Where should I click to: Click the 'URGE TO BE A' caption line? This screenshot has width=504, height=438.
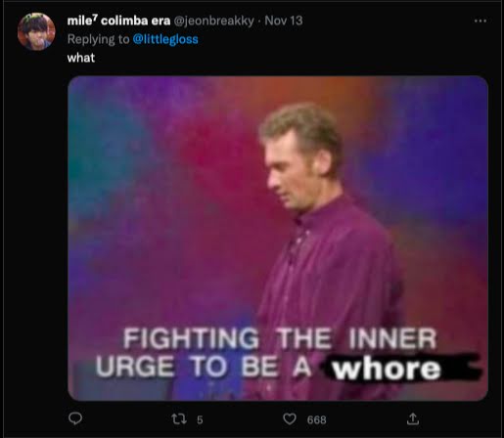[x=204, y=367]
